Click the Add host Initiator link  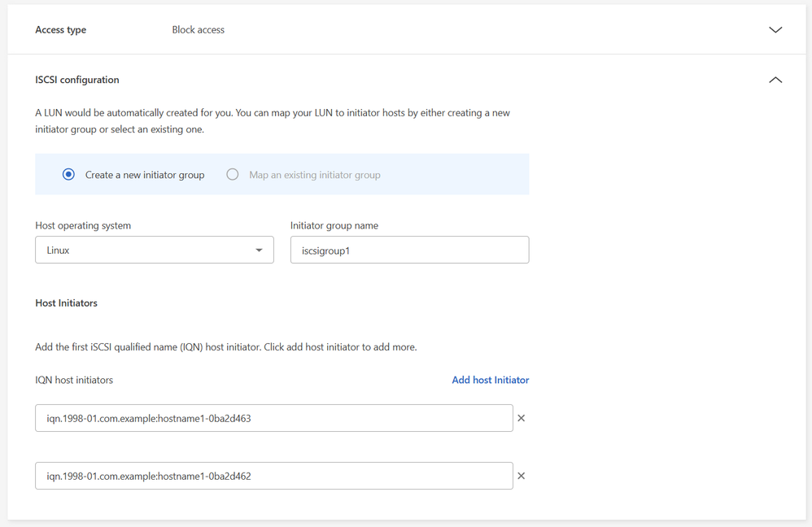(490, 379)
